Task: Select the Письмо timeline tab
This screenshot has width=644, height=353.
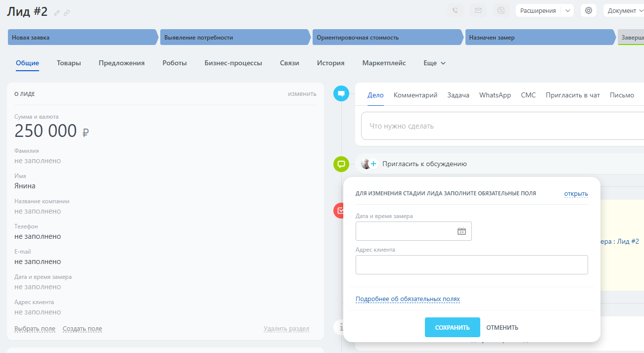Action: tap(622, 95)
